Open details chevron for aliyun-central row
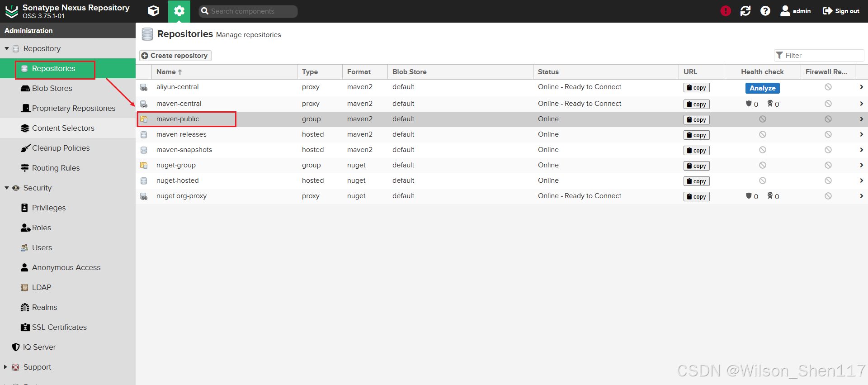The width and height of the screenshot is (868, 385). coord(861,87)
